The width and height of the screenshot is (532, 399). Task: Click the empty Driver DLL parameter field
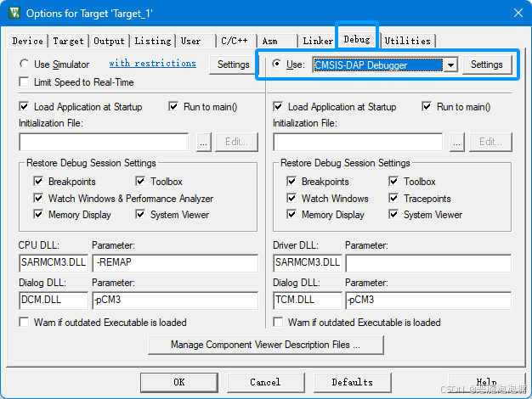tap(428, 263)
